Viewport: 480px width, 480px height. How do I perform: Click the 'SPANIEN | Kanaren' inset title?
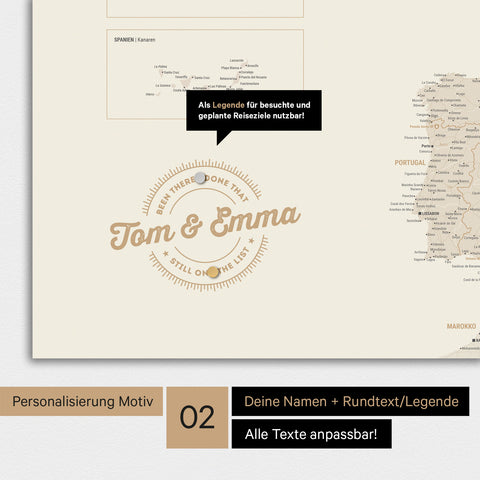[134, 40]
